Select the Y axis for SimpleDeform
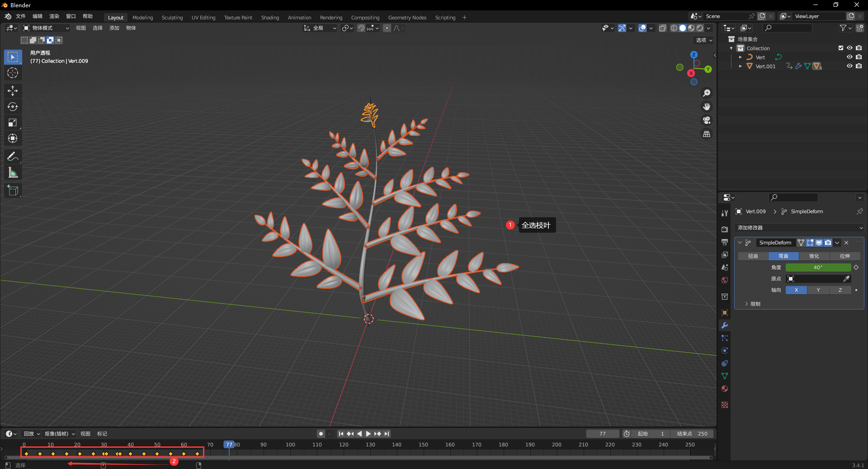The width and height of the screenshot is (868, 469). click(x=818, y=290)
